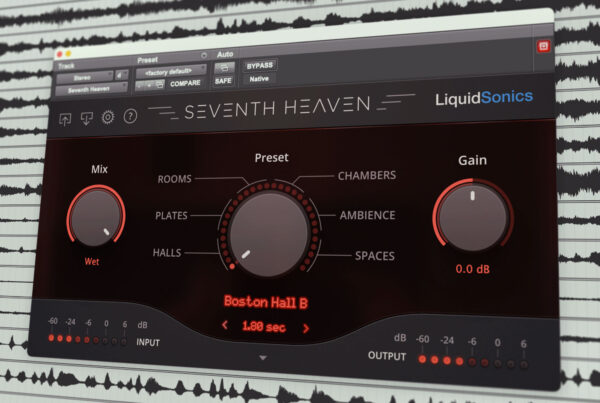Open the automation window icon under Auto
600x403 pixels.
point(224,68)
